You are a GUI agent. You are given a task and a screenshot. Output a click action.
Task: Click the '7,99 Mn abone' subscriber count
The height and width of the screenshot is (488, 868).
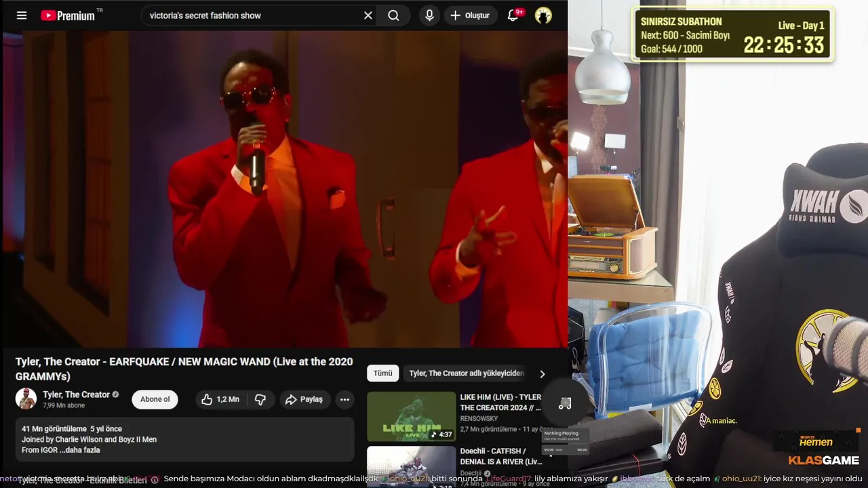[x=64, y=405]
